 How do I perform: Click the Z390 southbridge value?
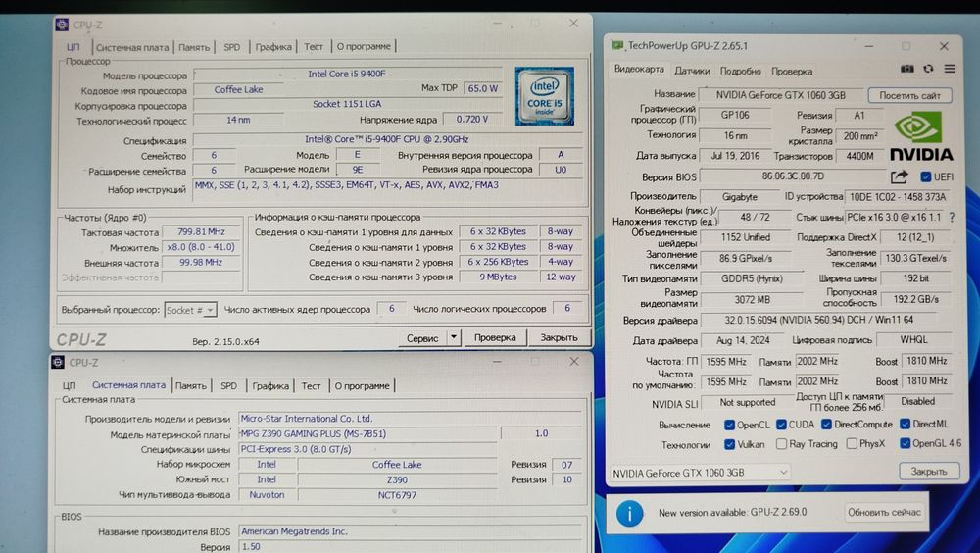click(x=397, y=479)
